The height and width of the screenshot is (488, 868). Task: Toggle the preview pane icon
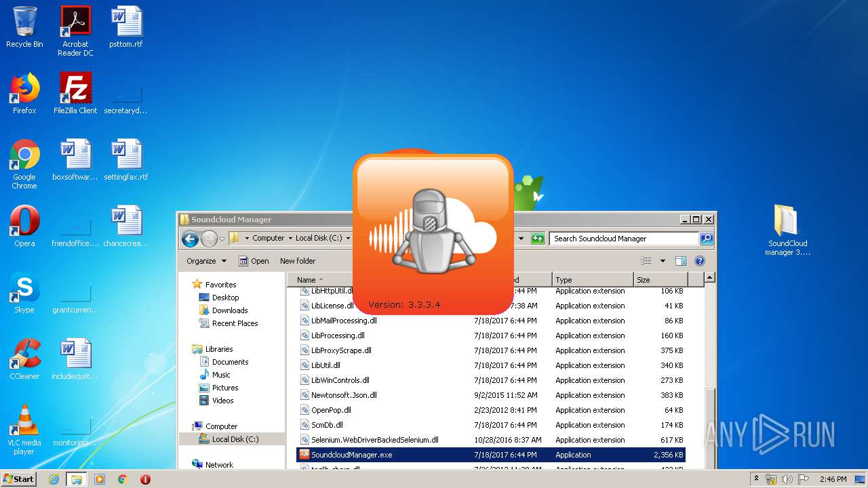[681, 261]
